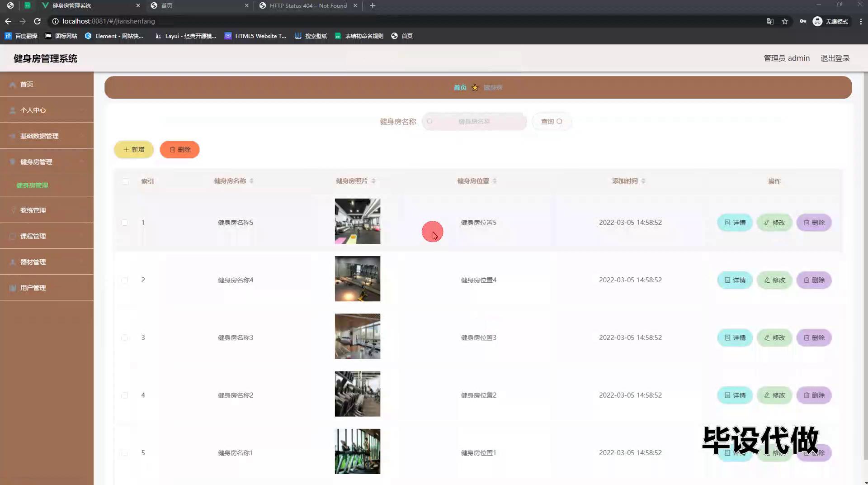Click the 健身房名称 search input field
The height and width of the screenshot is (485, 868).
click(x=474, y=121)
